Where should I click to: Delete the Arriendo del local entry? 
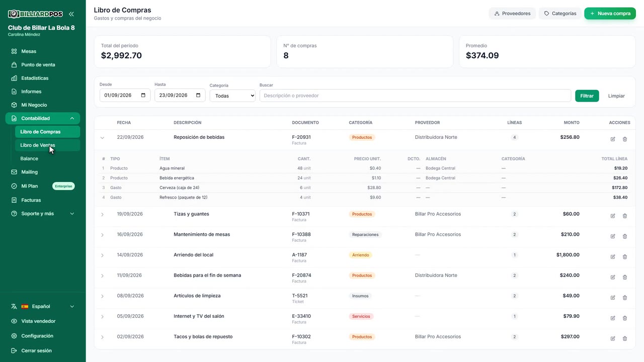(625, 257)
